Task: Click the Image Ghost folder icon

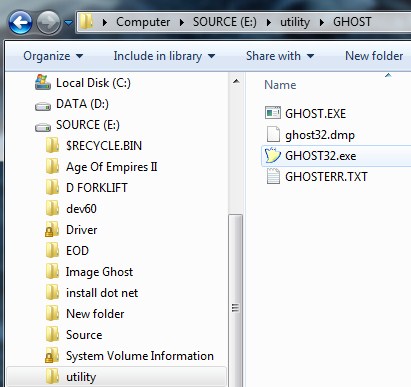Action: [x=52, y=271]
